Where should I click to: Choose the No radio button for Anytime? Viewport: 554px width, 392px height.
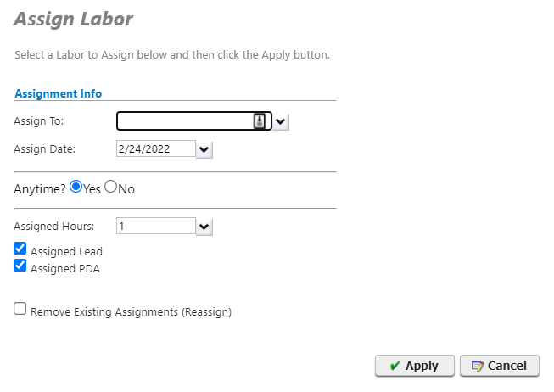tap(110, 188)
